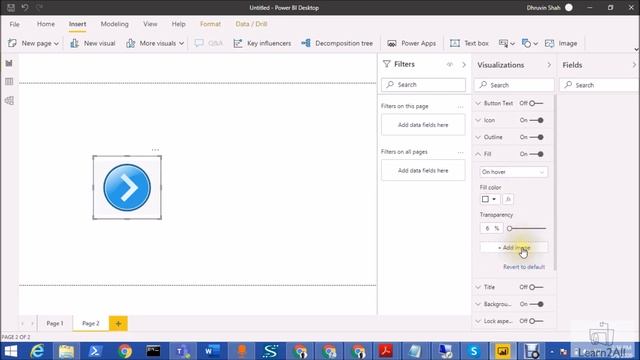The image size is (640, 360).
Task: Insert a New visual
Action: 93,43
